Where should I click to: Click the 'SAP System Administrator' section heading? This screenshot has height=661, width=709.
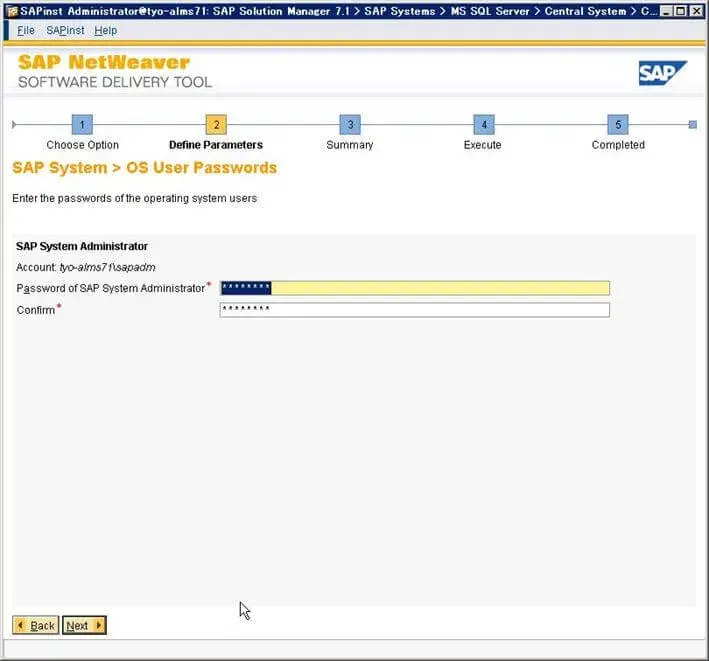point(82,246)
